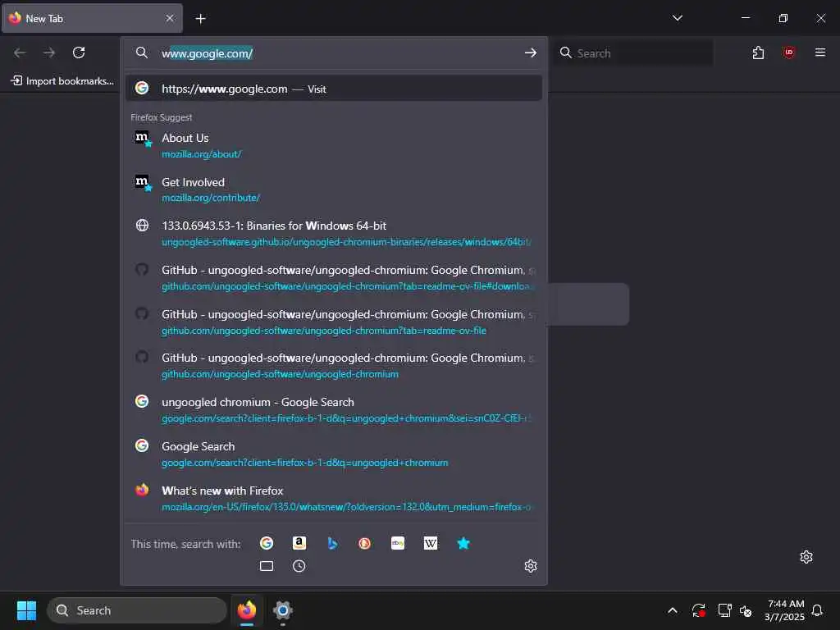Image resolution: width=840 pixels, height=630 pixels.
Task: Open the notifications bell icon
Action: tap(817, 610)
